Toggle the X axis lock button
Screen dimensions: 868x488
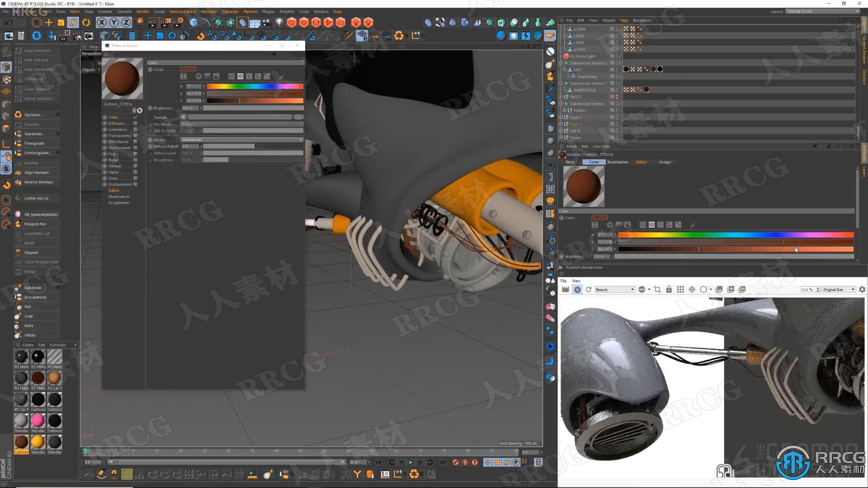click(102, 22)
